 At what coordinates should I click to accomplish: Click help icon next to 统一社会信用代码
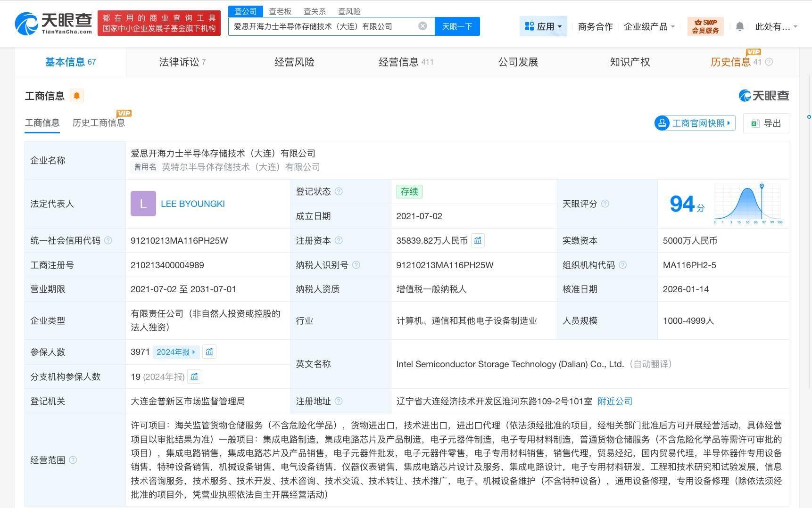click(x=108, y=240)
